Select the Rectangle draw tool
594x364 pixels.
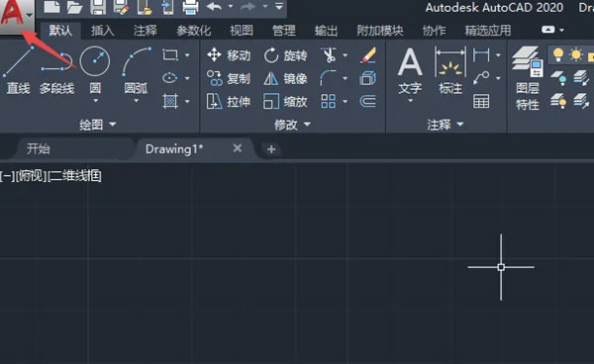point(170,55)
